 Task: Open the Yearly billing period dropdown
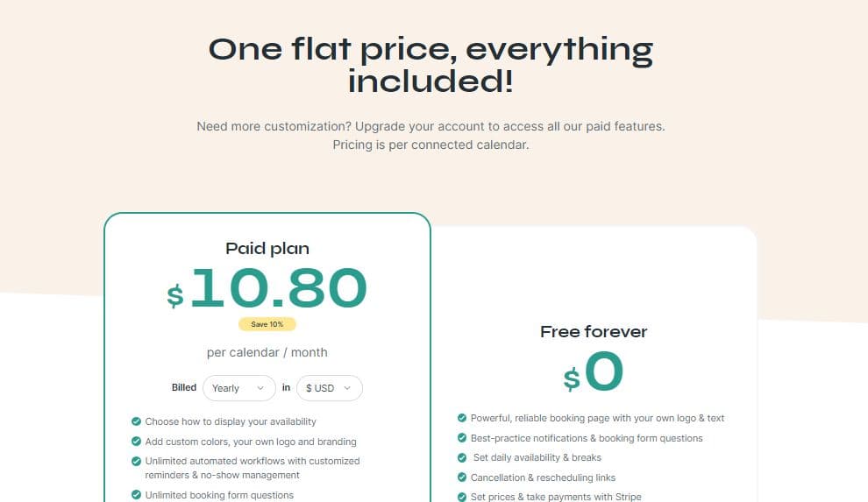(238, 388)
